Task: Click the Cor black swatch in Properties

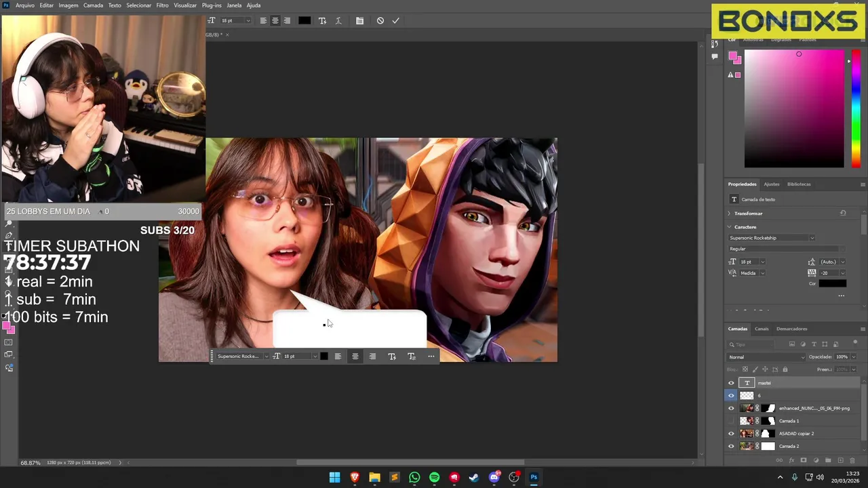Action: (832, 283)
